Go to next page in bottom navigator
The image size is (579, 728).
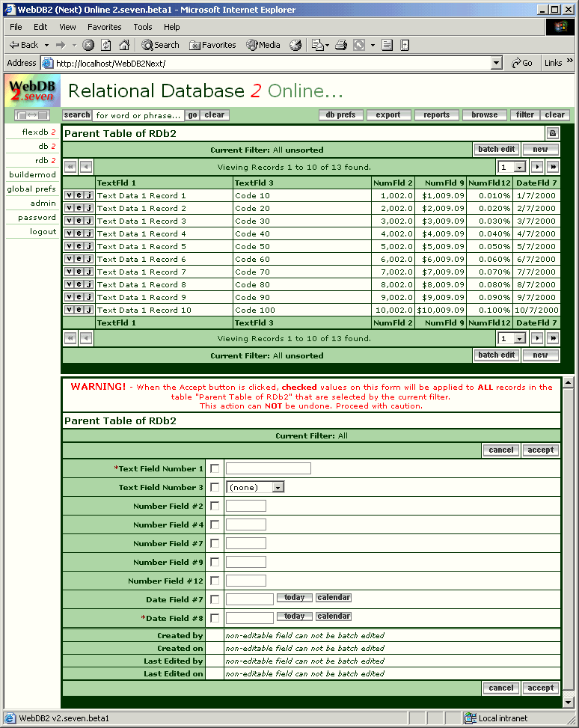click(x=537, y=338)
